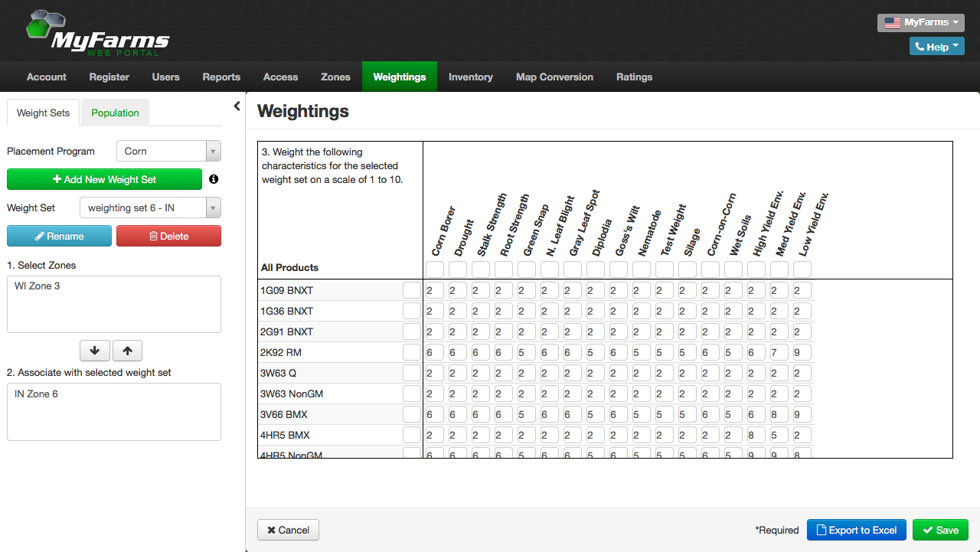Viewport: 980px width, 552px height.
Task: Click the row-wide box for 1G09 BNXT
Action: pyautogui.click(x=412, y=290)
